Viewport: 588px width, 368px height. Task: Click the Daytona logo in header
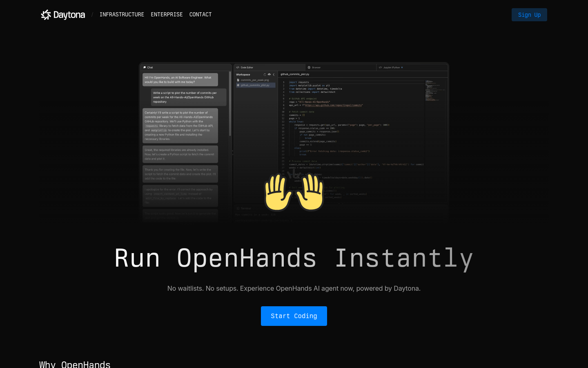[x=63, y=15]
